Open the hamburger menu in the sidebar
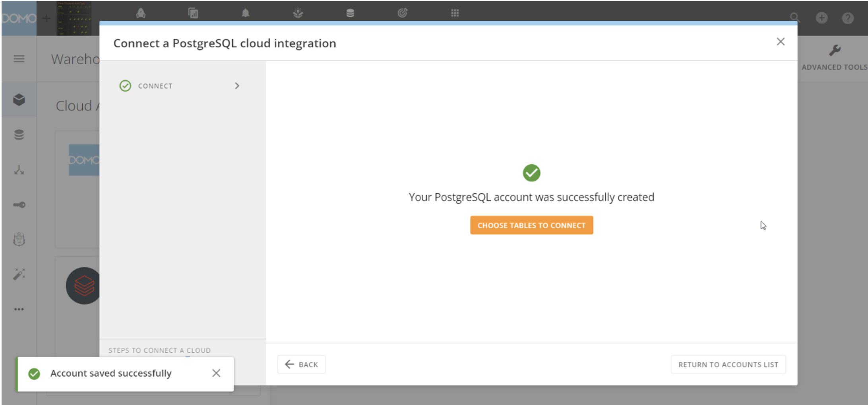 pos(19,58)
